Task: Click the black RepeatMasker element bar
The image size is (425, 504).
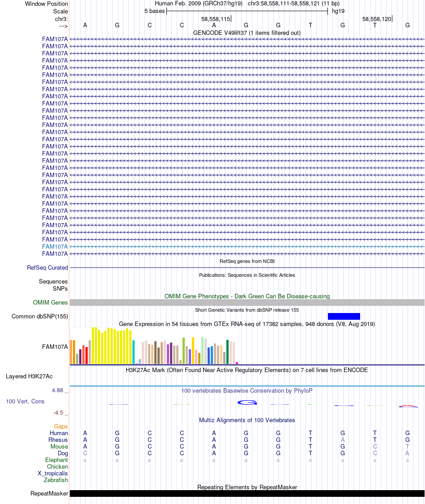Action: click(247, 493)
